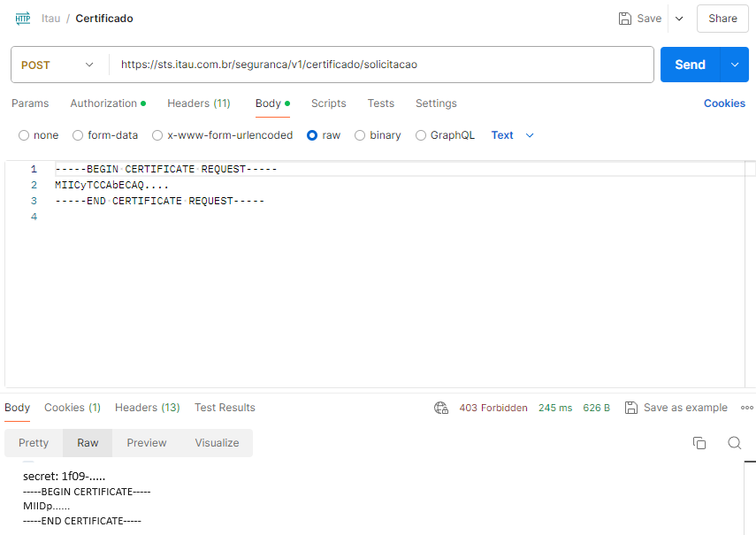This screenshot has width=756, height=535.
Task: Open the network info globe icon
Action: coord(441,408)
